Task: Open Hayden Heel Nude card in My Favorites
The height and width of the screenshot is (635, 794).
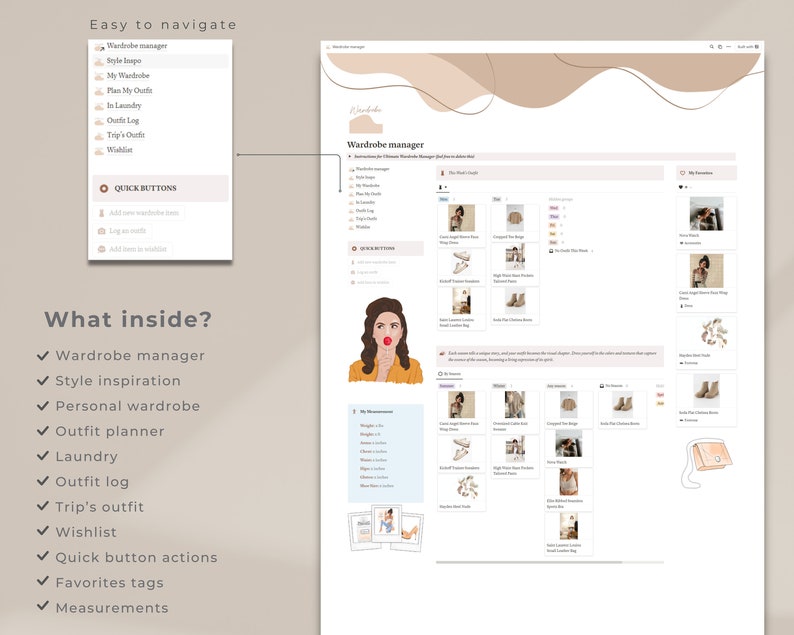Action: 706,342
